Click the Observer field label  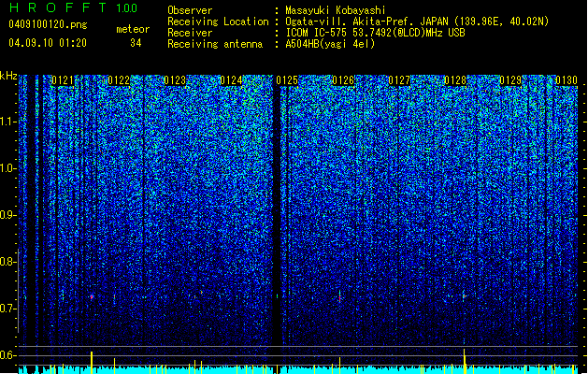[190, 10]
